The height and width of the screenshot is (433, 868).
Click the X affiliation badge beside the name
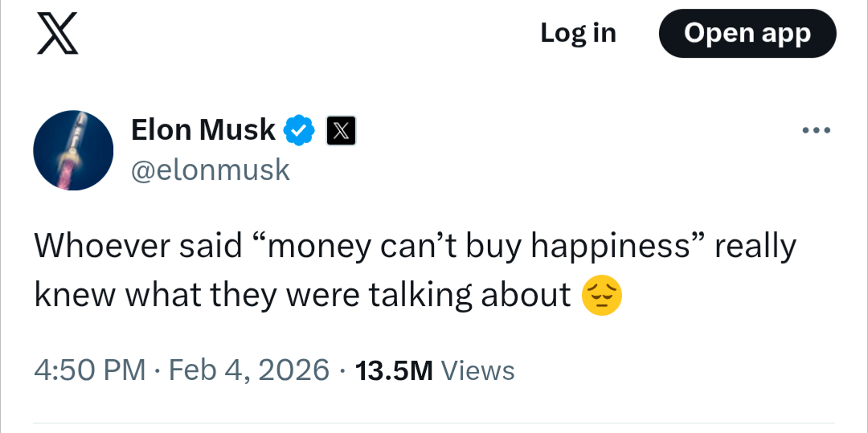point(341,130)
